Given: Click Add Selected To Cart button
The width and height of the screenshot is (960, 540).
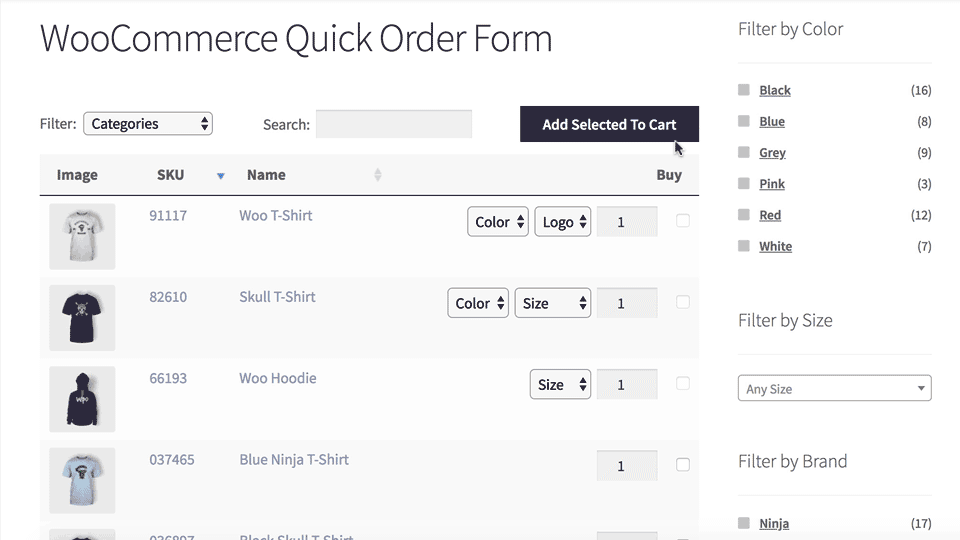Looking at the screenshot, I should 609,124.
